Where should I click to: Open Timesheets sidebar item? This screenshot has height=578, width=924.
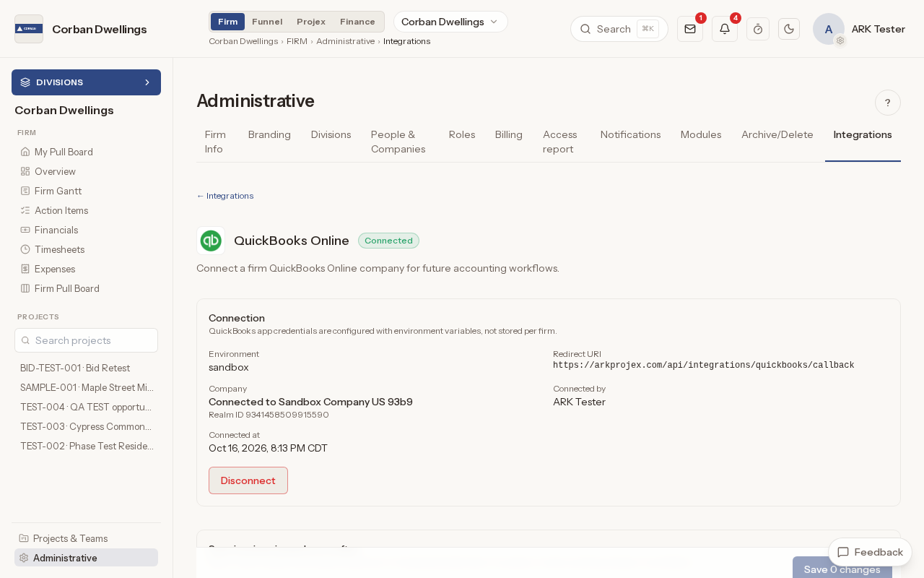86,249
